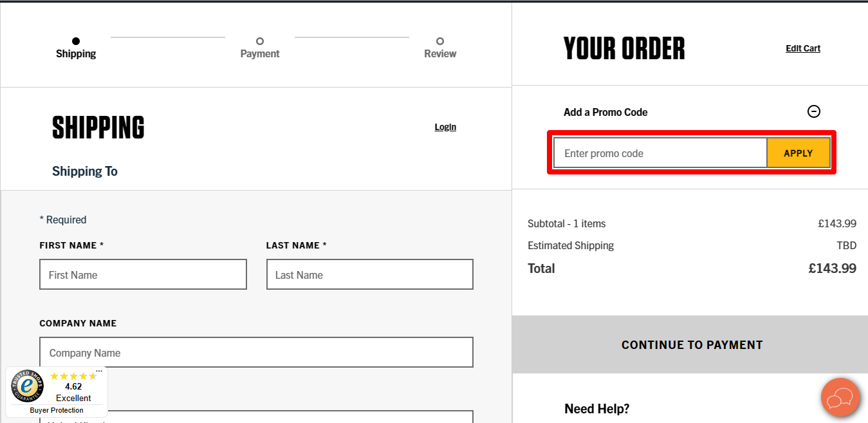This screenshot has width=868, height=423.
Task: Click the Trusted Shops guarantee seal
Action: point(27,386)
